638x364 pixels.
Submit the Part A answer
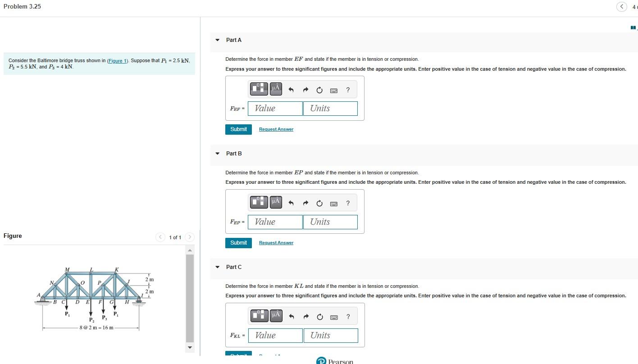pyautogui.click(x=238, y=129)
